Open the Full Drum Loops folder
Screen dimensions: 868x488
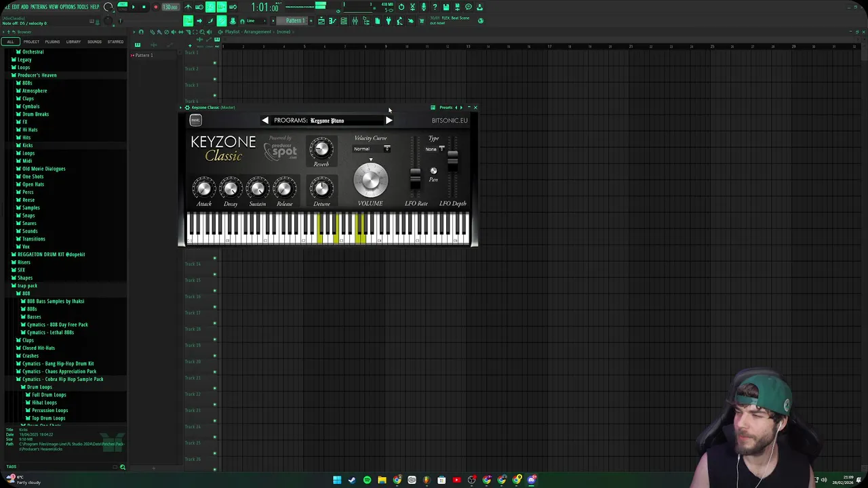[x=49, y=394]
